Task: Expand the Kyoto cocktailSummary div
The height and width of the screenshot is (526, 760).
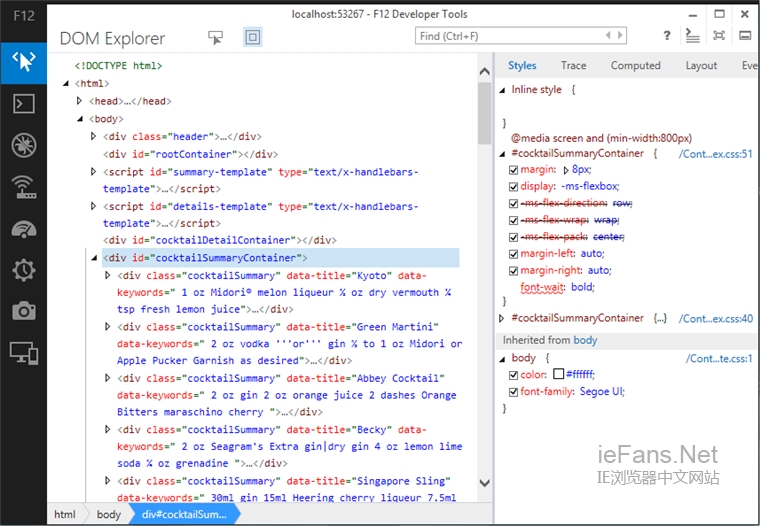Action: (108, 275)
